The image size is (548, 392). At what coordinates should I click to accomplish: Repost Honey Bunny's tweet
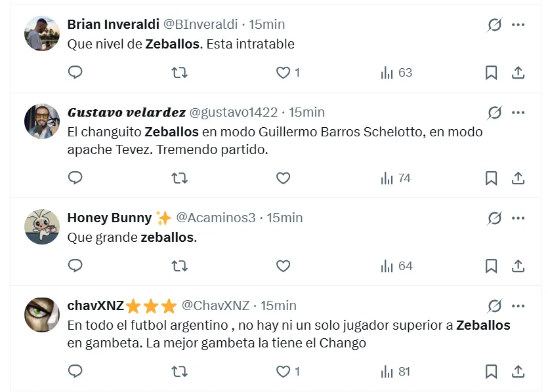click(x=179, y=266)
